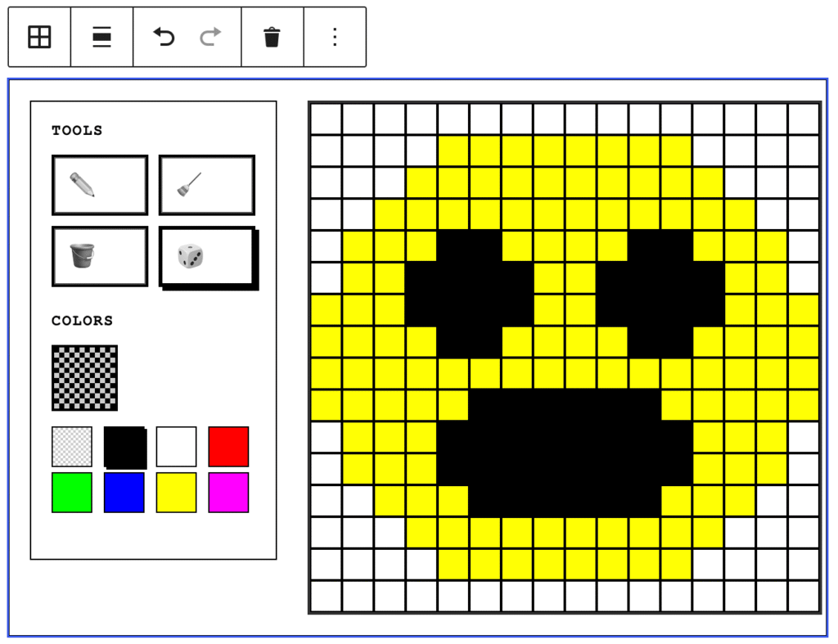Undo the last drawing action

[164, 37]
